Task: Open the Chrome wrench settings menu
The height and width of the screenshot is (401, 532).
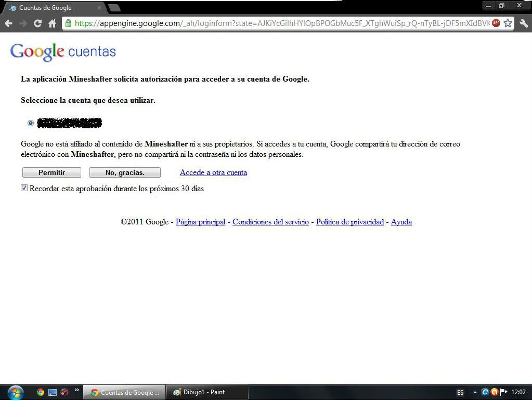Action: click(x=524, y=23)
